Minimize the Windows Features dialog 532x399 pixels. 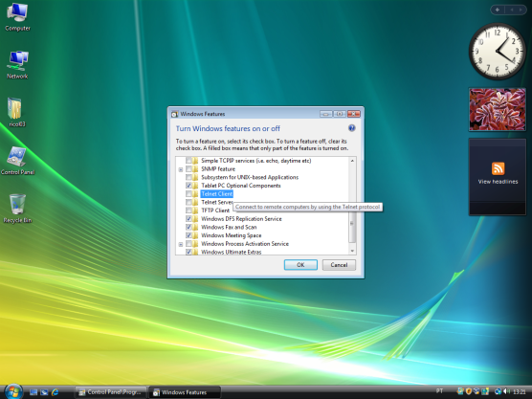coord(325,114)
